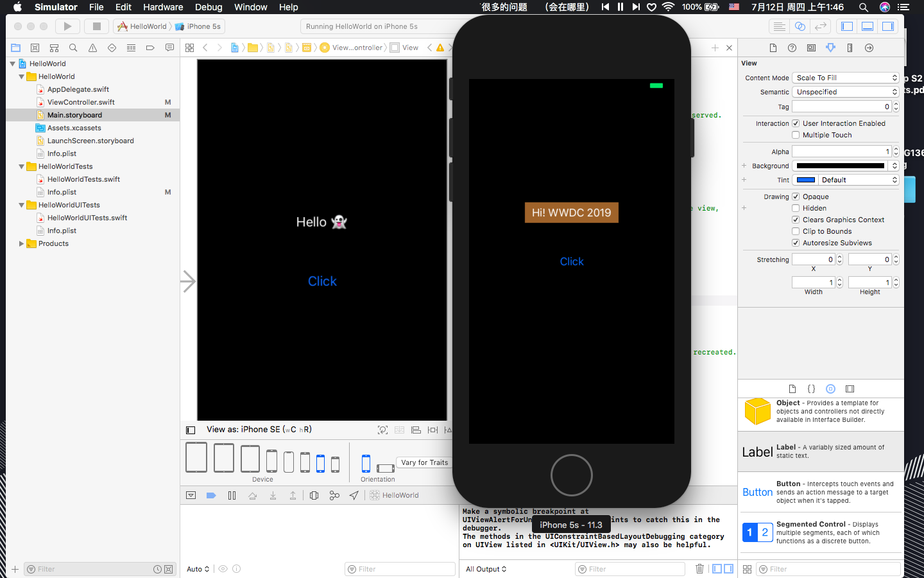924x578 pixels.
Task: Pause program execution in debug bar
Action: coord(232,495)
